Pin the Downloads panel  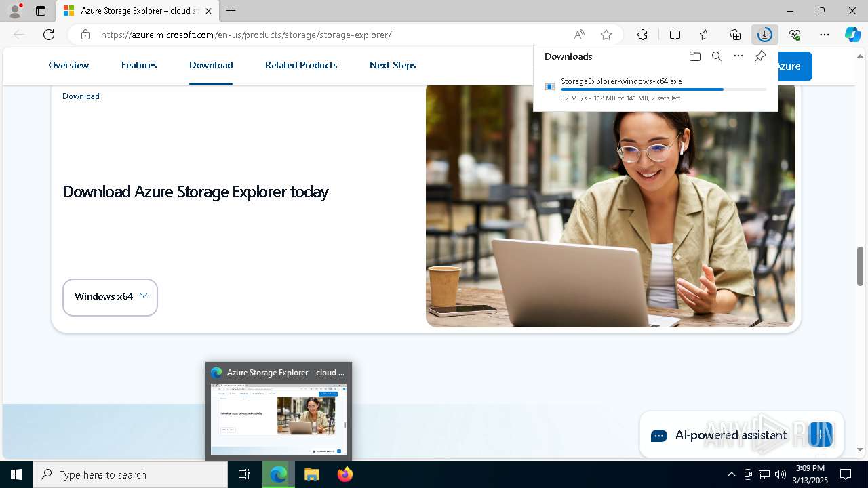click(x=760, y=56)
